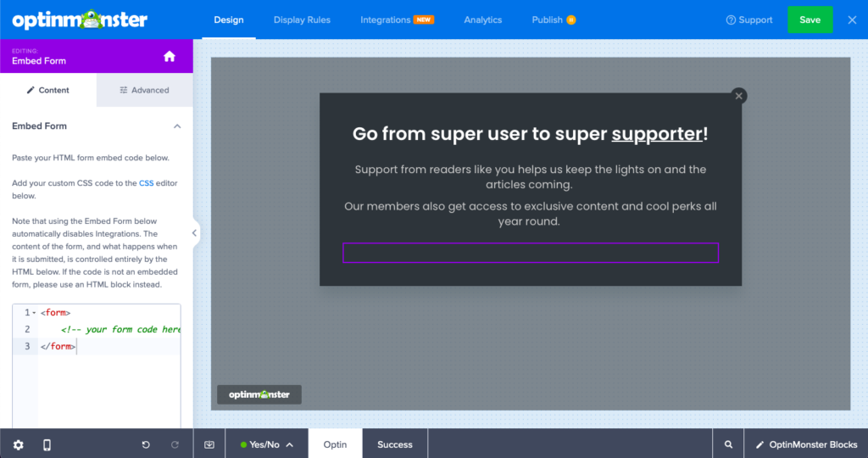
Task: Select the embed form block in popup
Action: click(x=531, y=253)
